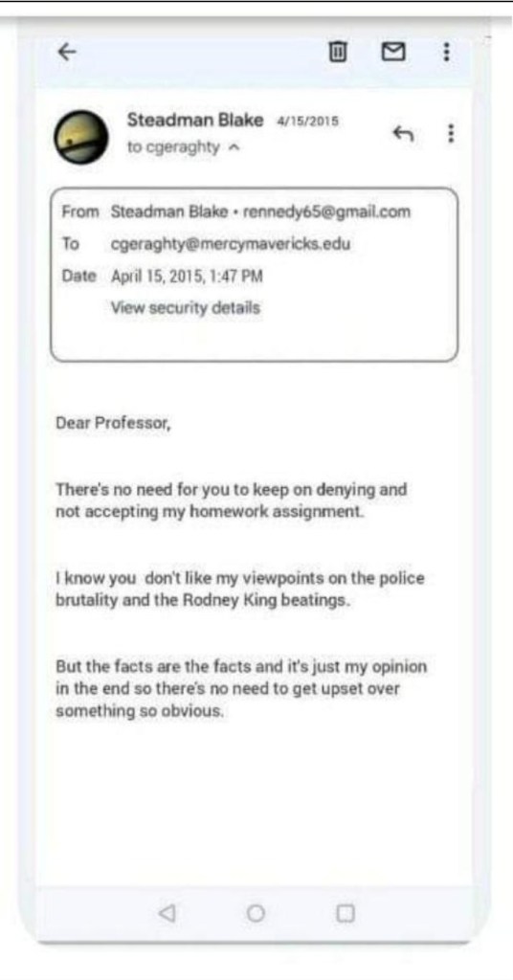513x980 pixels.
Task: Tap the Android back triangle navigation button
Action: click(167, 914)
